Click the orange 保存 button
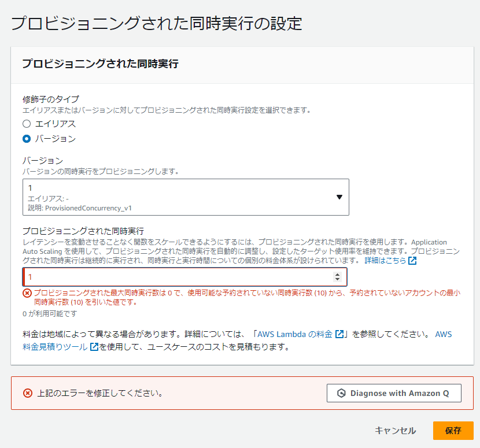 point(453,431)
